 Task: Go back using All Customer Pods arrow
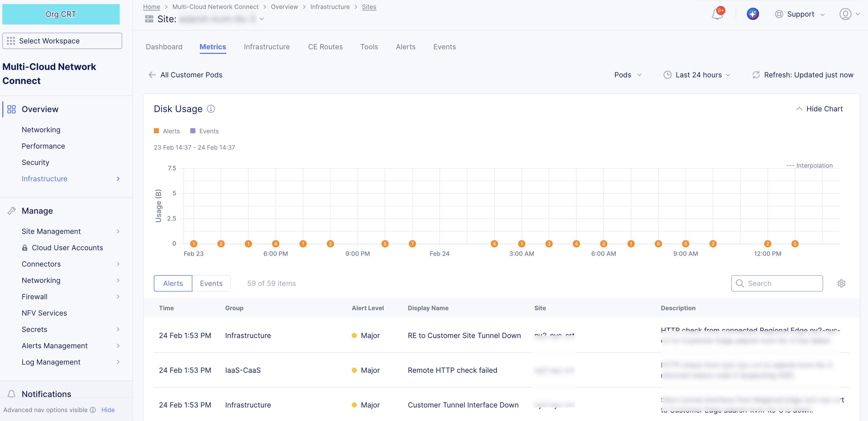152,75
